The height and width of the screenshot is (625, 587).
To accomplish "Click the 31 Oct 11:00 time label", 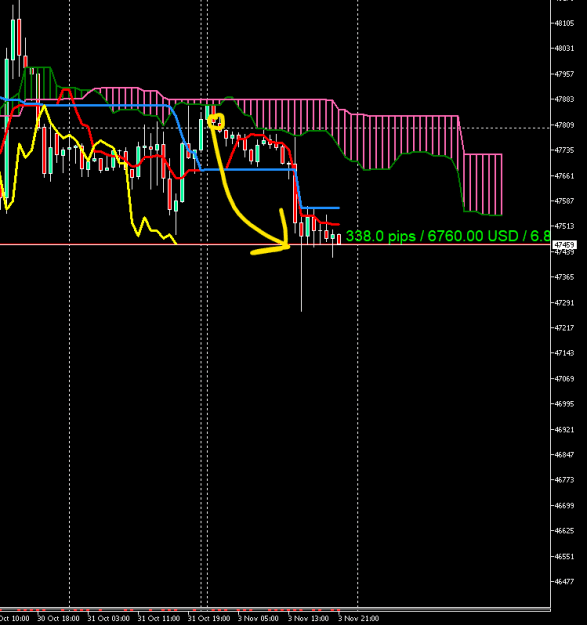I will tap(159, 618).
